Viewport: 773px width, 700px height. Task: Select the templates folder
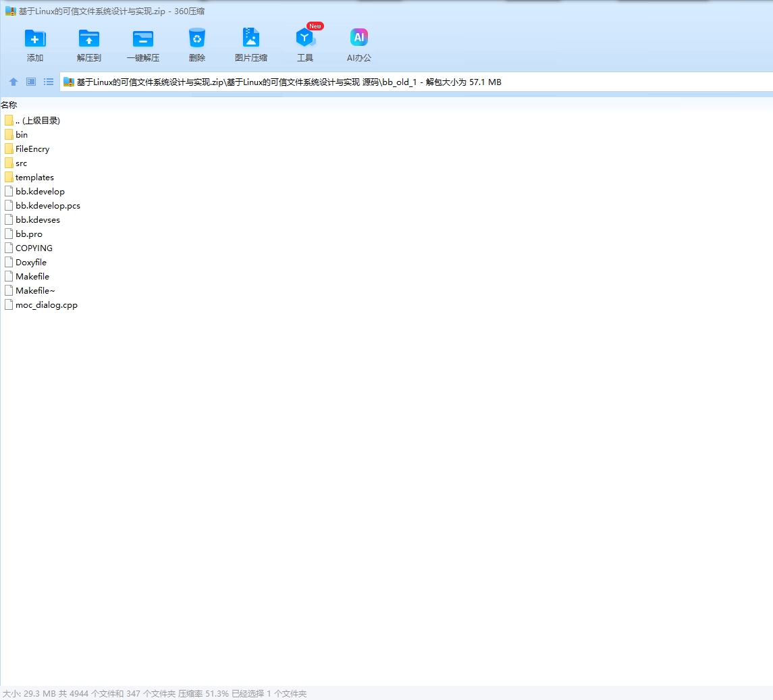click(34, 178)
